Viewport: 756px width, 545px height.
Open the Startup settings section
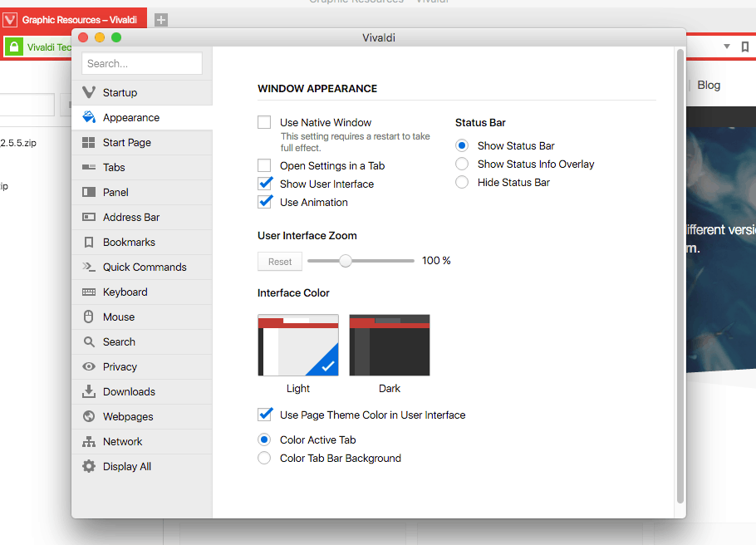tap(142, 92)
